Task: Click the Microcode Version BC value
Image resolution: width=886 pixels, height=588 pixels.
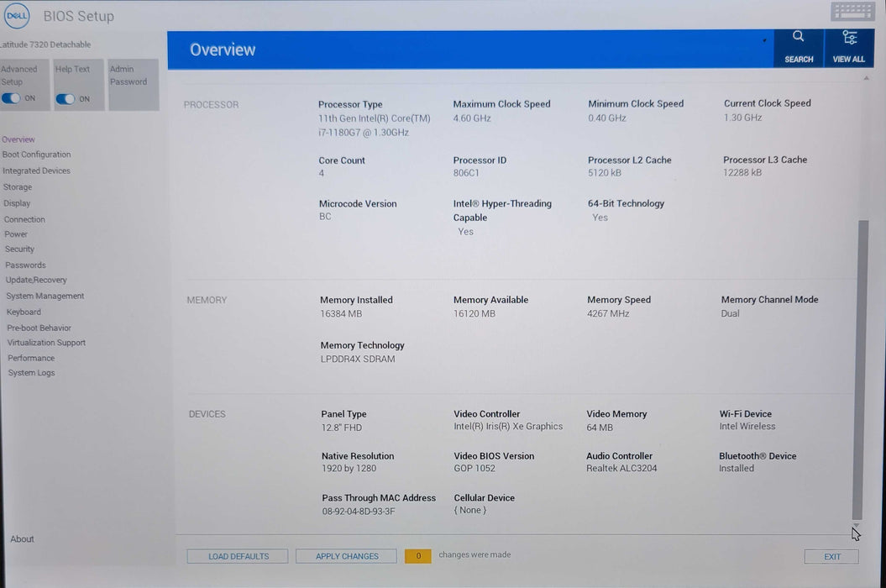Action: (325, 217)
